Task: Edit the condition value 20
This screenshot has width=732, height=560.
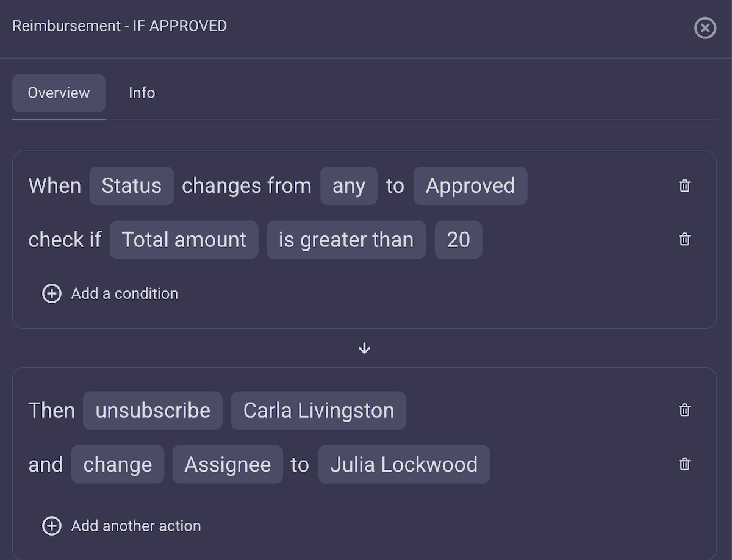Action: click(458, 239)
